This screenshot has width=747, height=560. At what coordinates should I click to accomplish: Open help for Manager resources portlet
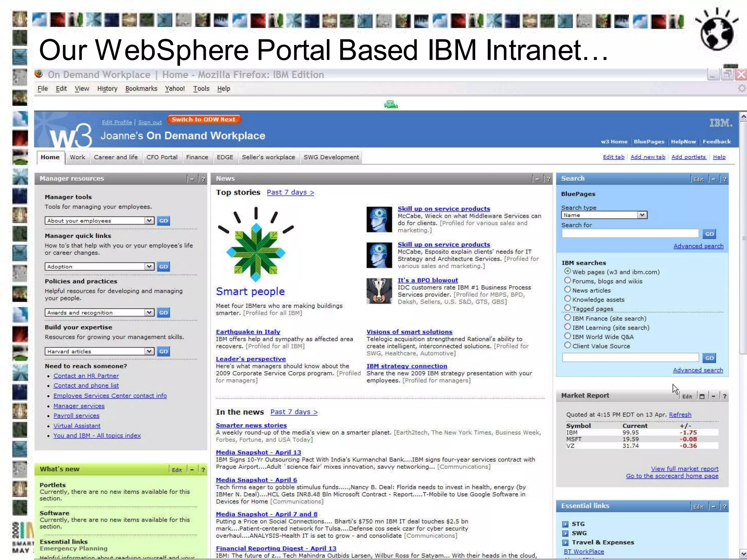click(203, 179)
